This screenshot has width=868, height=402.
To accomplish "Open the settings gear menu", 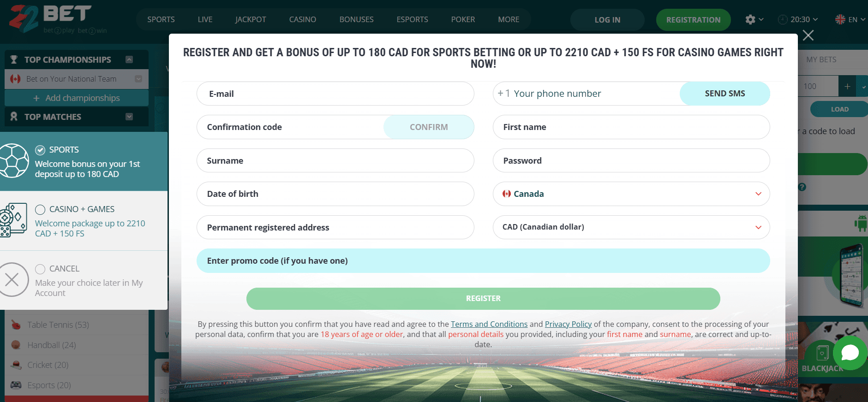I will pos(751,19).
